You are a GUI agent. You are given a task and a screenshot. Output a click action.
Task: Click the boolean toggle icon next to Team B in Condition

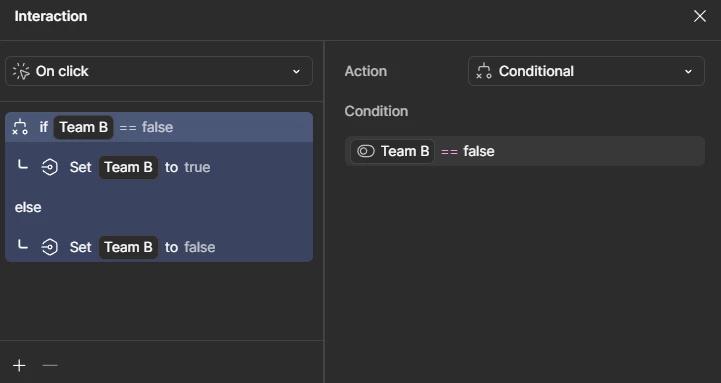(366, 151)
